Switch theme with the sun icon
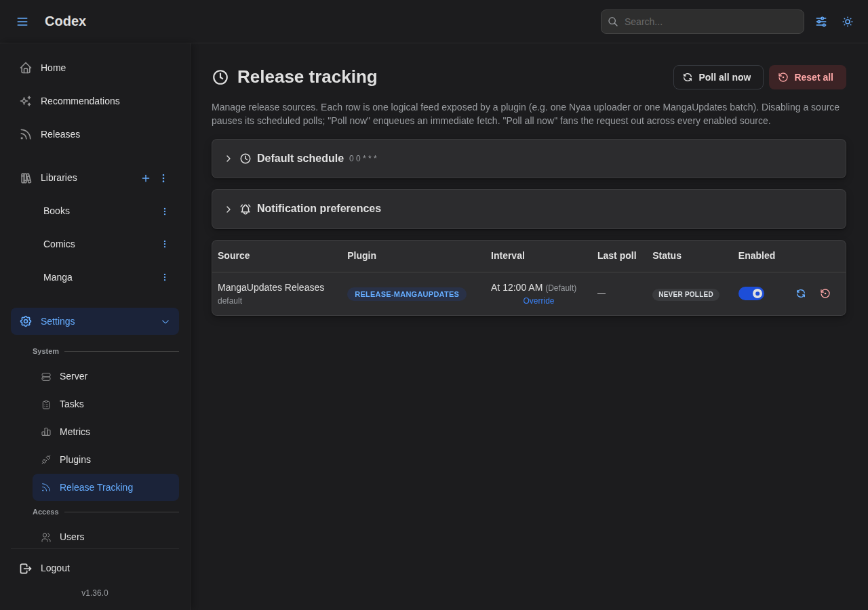 click(x=848, y=22)
